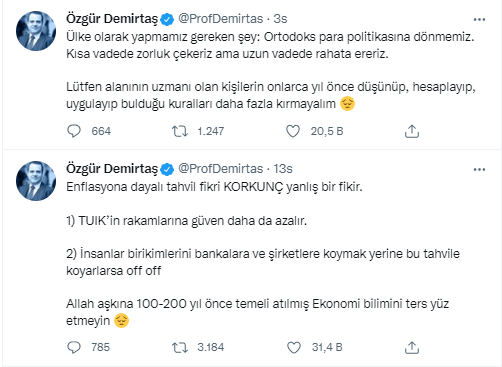Click the Özgür Demirtaş name on the first tweet
502x367 pixels.
point(112,19)
